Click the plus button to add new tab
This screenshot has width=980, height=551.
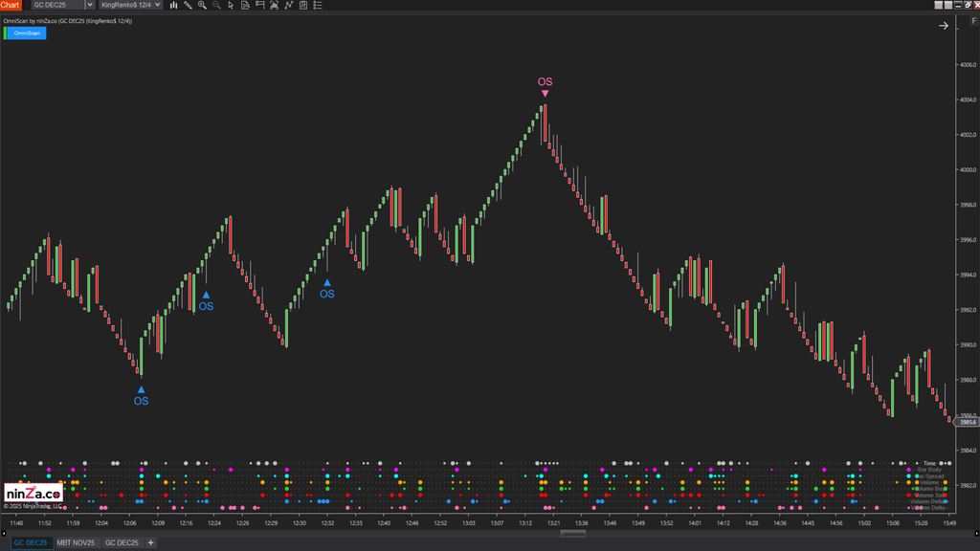150,542
